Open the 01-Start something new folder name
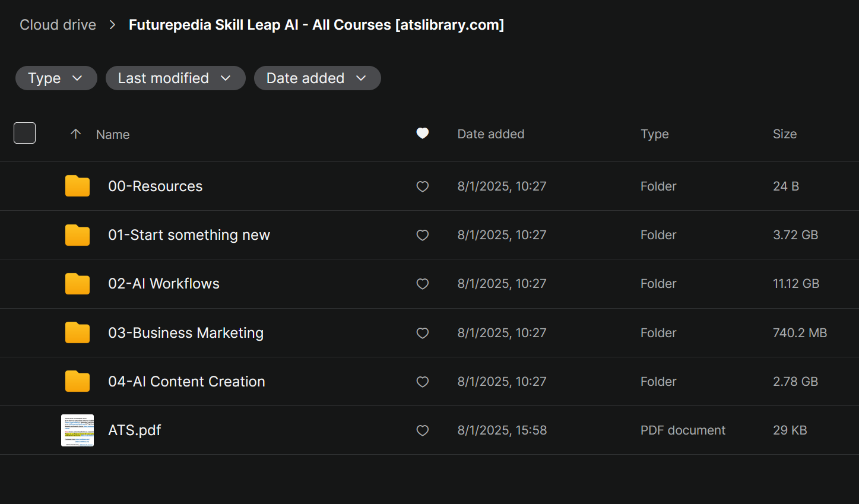Viewport: 859px width, 504px height. 189,235
